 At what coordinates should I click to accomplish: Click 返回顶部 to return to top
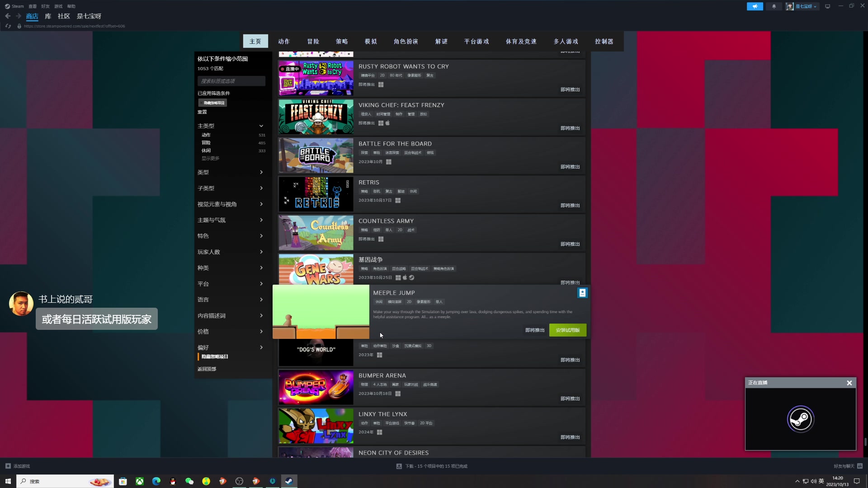207,369
